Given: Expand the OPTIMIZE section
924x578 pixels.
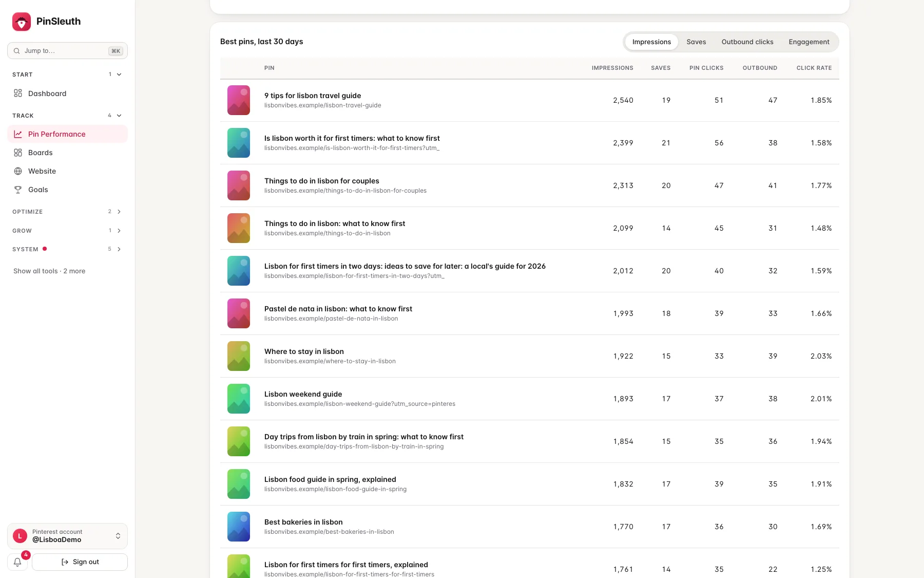Looking at the screenshot, I should tap(67, 212).
